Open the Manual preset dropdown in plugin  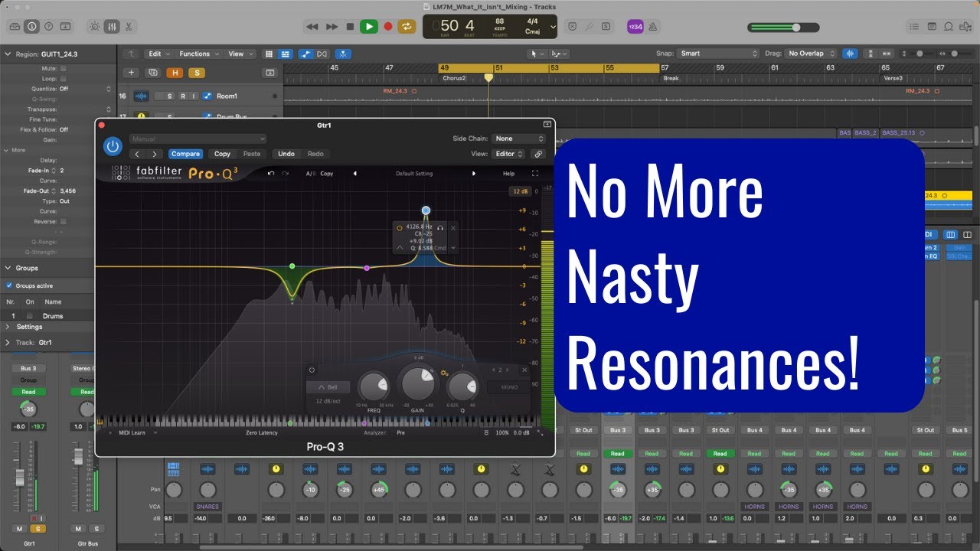[198, 139]
